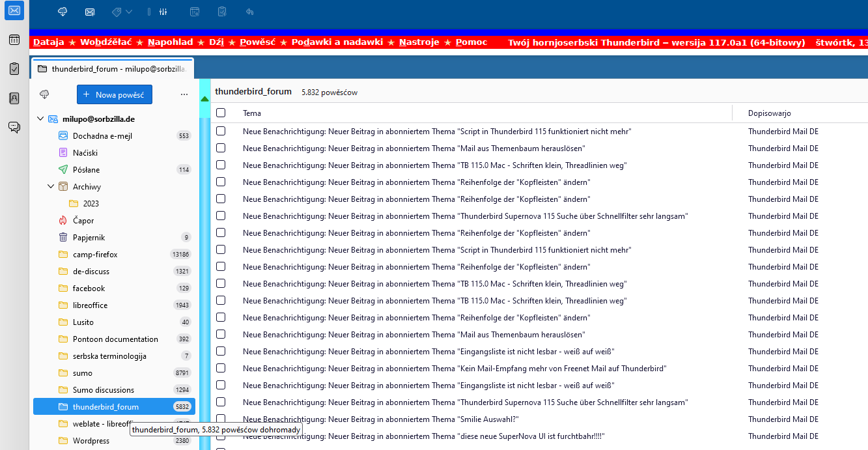
Task: Open the Dźi menu
Action: tap(217, 42)
